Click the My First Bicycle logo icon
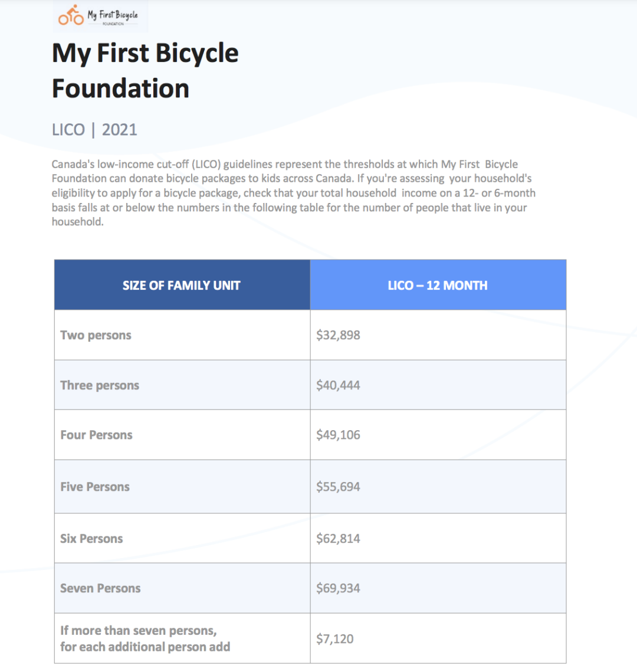Viewport: 637px width, 672px height. pyautogui.click(x=71, y=15)
